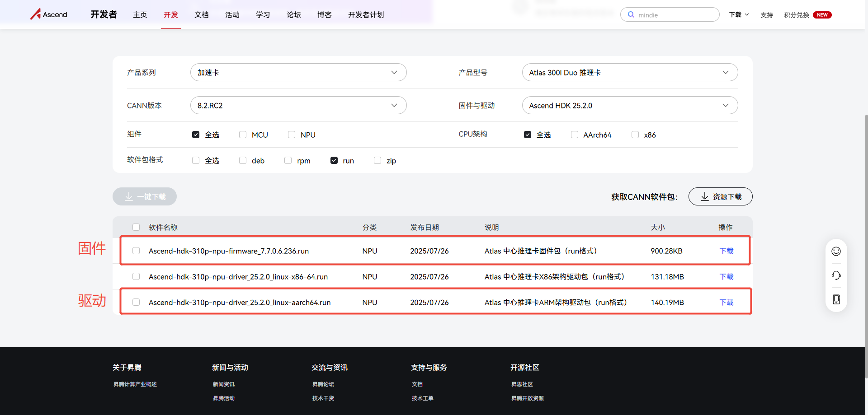This screenshot has height=415, width=868.
Task: Select the AArch64 architecture checkbox
Action: pyautogui.click(x=575, y=135)
